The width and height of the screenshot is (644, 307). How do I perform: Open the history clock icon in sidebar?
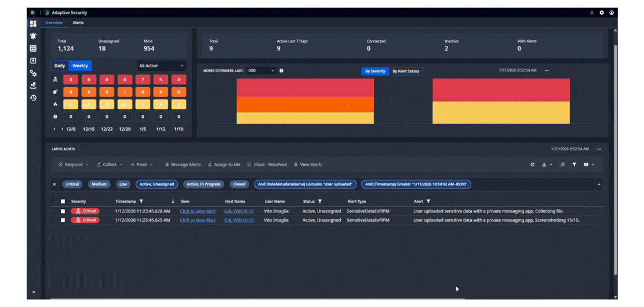point(33,97)
